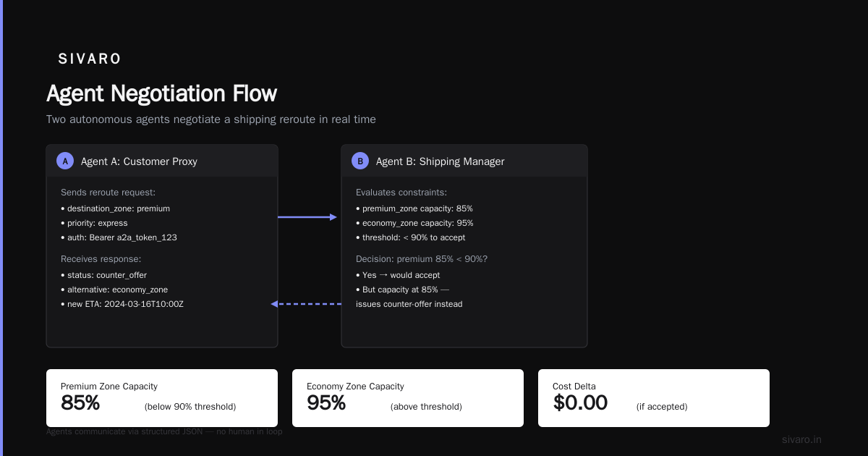The width and height of the screenshot is (868, 456).
Task: Click the circular B badge icon
Action: [x=360, y=161]
